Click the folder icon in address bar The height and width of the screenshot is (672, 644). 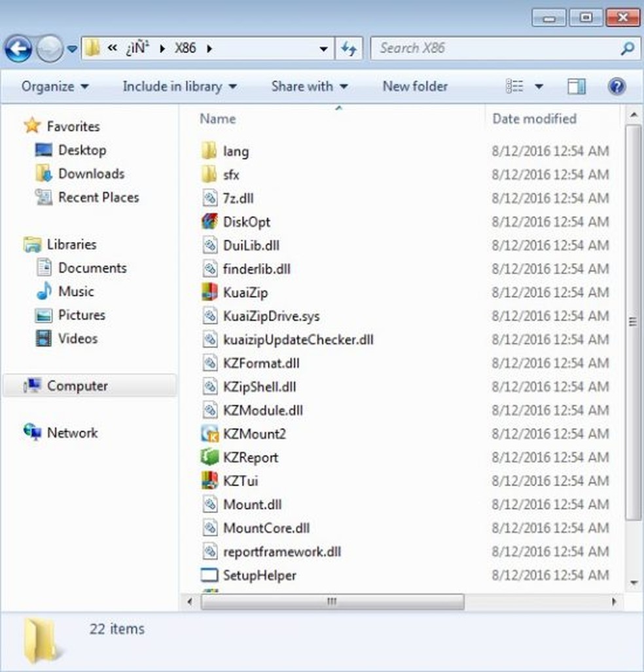pyautogui.click(x=92, y=48)
